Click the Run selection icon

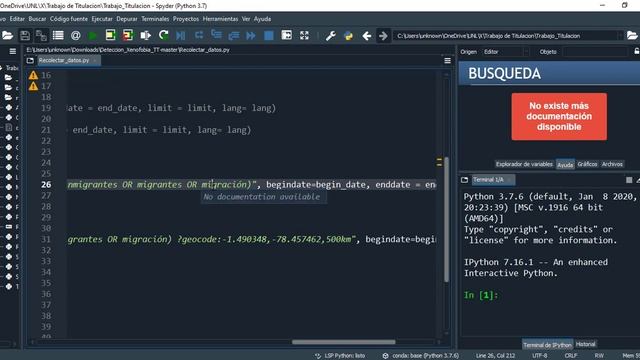tap(145, 36)
